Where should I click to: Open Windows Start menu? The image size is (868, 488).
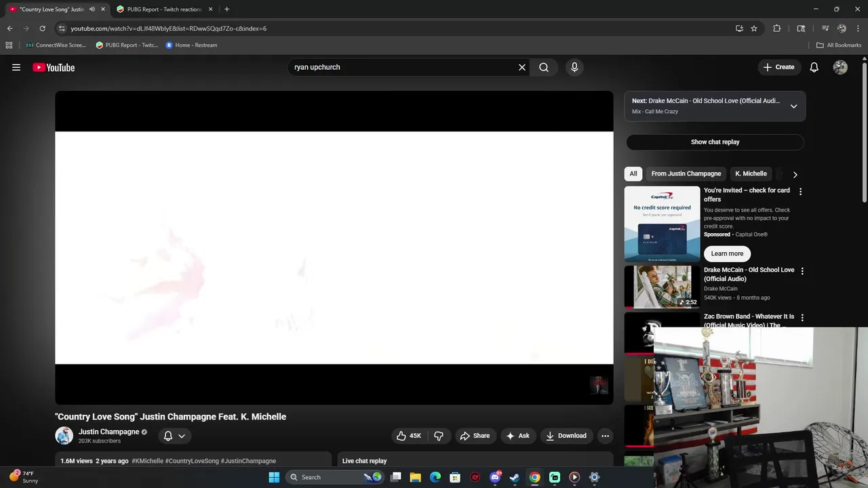(274, 477)
